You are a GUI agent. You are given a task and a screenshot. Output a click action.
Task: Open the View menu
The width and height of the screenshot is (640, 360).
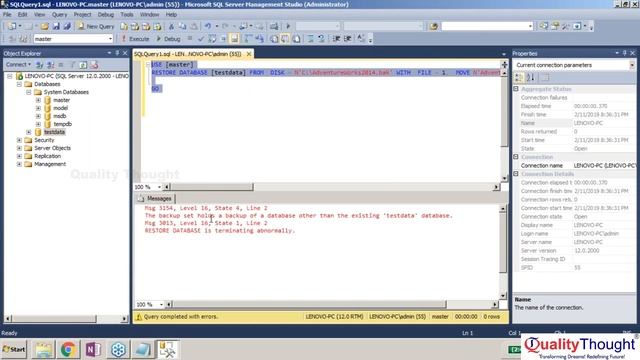click(x=40, y=14)
